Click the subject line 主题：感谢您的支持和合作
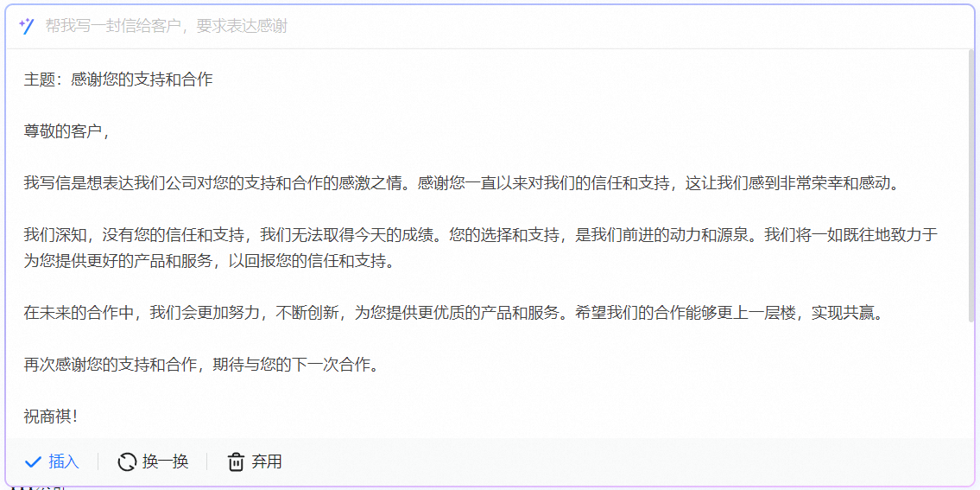 click(x=118, y=80)
